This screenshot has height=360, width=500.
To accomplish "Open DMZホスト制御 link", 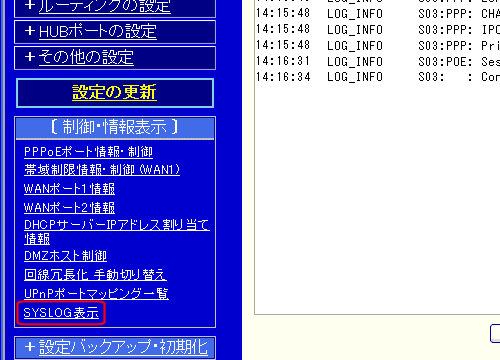I will point(65,256).
